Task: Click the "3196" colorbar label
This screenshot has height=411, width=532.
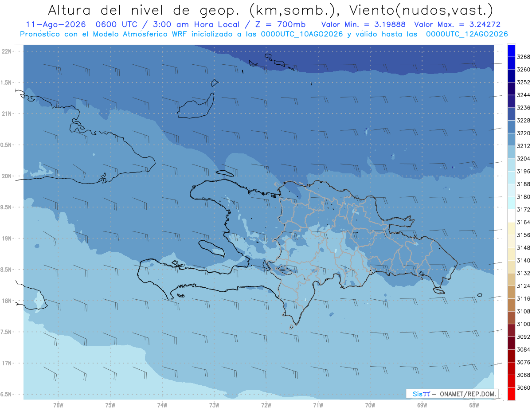Action: point(524,171)
